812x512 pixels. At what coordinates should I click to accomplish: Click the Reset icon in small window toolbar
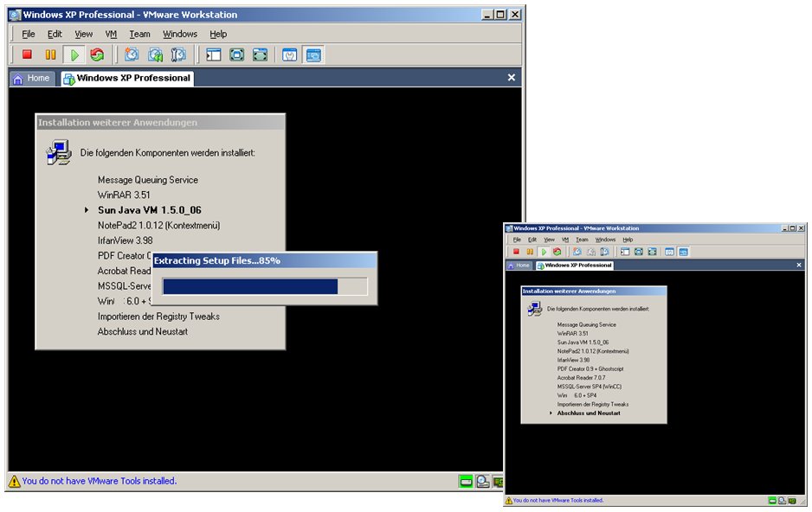pos(557,252)
